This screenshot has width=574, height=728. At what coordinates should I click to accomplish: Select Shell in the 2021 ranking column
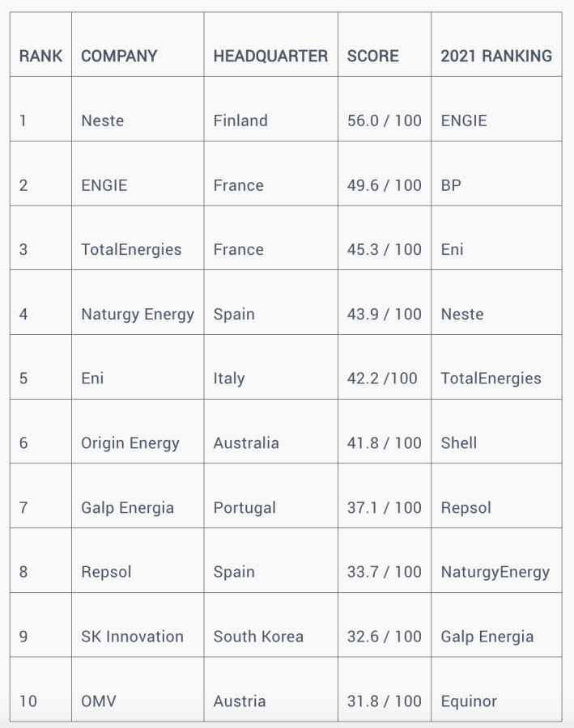[459, 442]
